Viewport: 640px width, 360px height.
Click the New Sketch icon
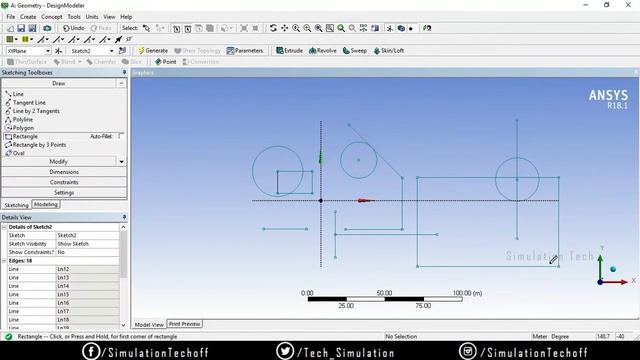click(122, 51)
